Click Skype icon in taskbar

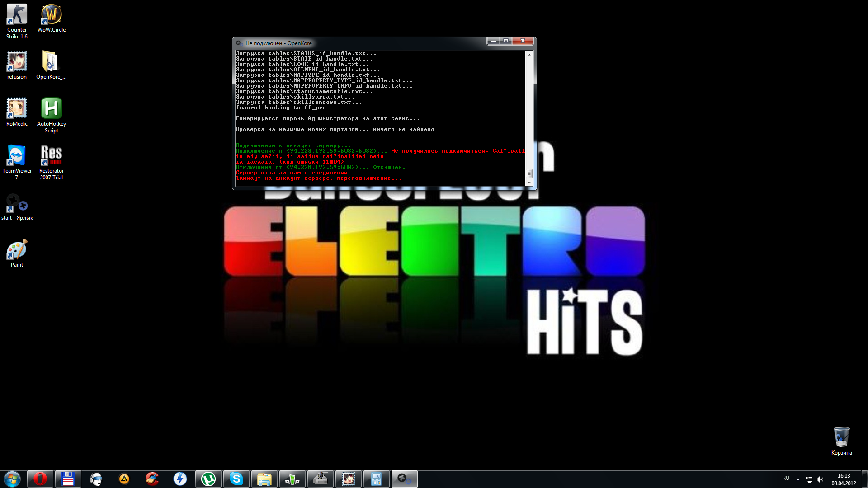(x=236, y=479)
